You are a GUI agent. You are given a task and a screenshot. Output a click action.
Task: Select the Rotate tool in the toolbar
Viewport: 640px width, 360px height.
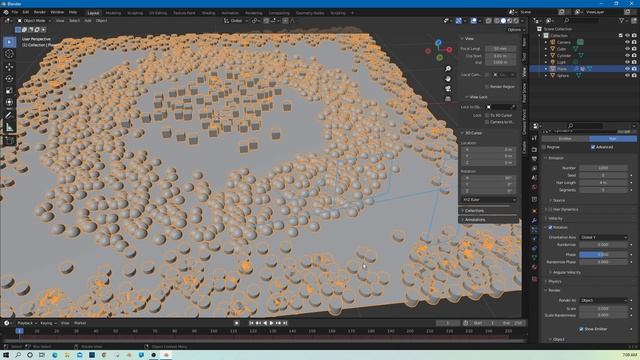click(x=9, y=79)
